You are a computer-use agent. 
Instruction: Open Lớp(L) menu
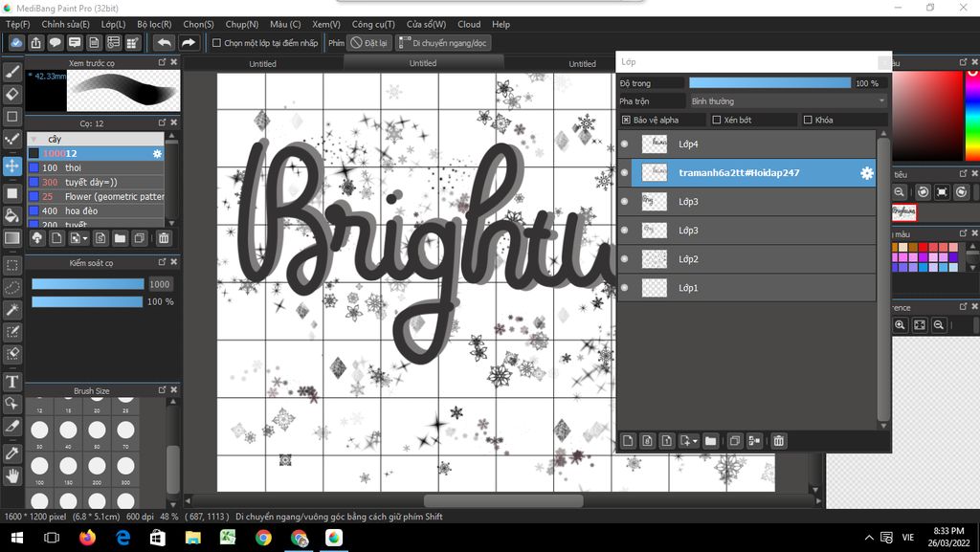pos(113,24)
